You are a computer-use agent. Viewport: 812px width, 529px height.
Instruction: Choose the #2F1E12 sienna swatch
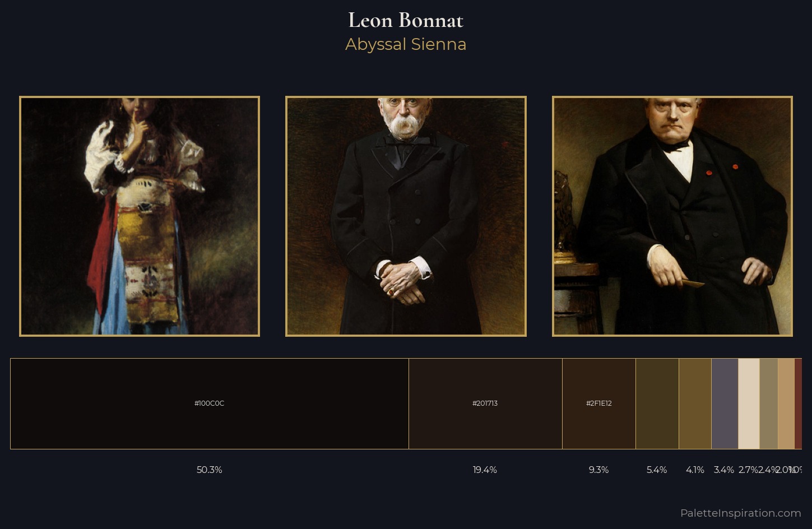pos(599,403)
